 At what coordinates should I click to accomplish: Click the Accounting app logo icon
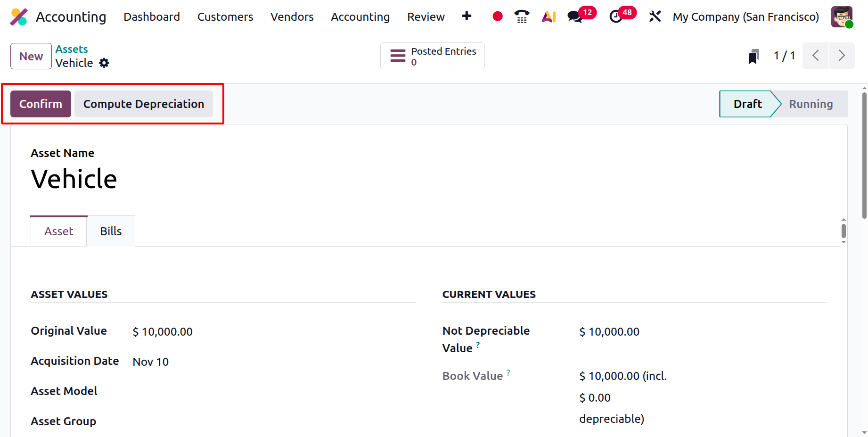click(x=19, y=17)
